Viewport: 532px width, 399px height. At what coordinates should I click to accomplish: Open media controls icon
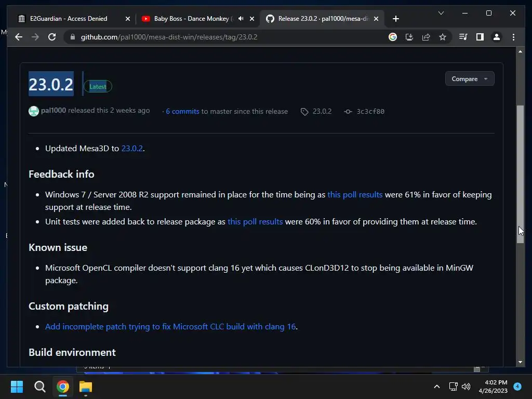[x=463, y=37]
